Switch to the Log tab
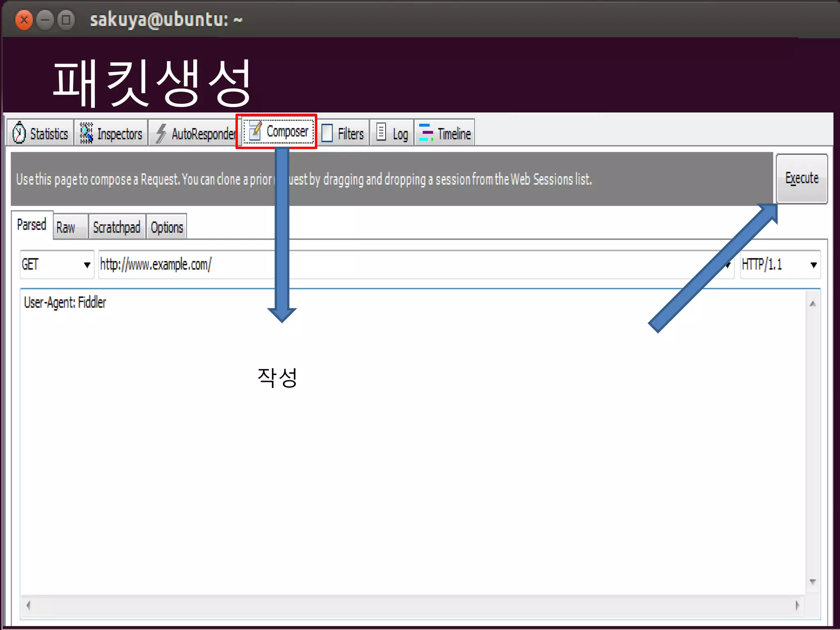This screenshot has height=630, width=840. click(x=392, y=132)
